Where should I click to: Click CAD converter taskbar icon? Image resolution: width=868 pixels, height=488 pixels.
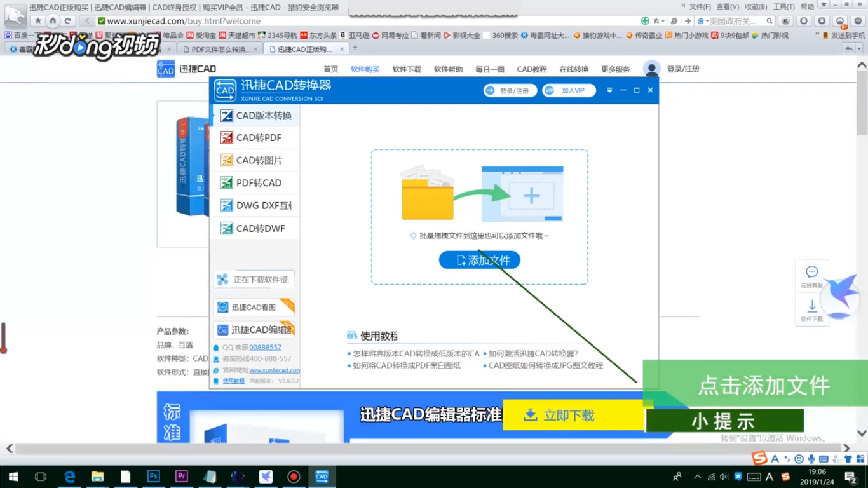322,477
